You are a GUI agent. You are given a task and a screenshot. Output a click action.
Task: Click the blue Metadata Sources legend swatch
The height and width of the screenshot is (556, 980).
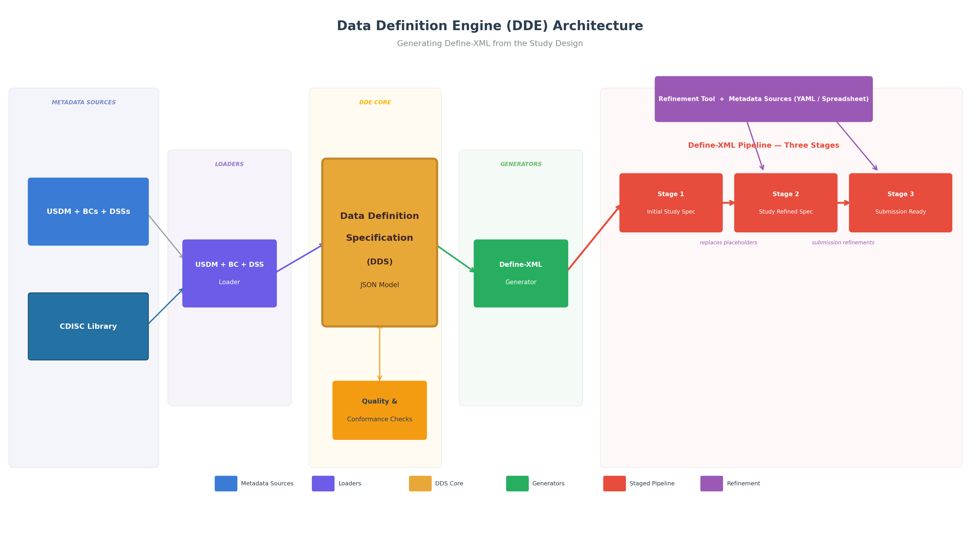[x=226, y=483]
